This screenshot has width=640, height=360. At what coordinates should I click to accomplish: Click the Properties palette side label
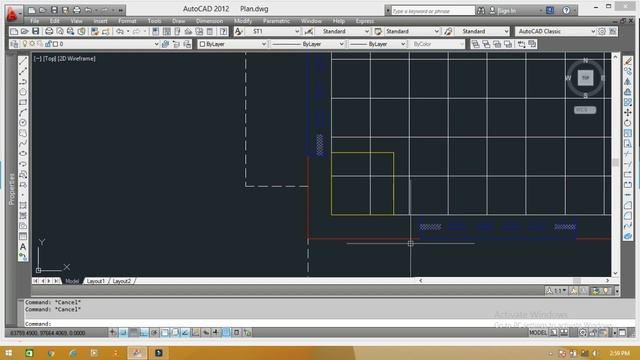pos(11,189)
